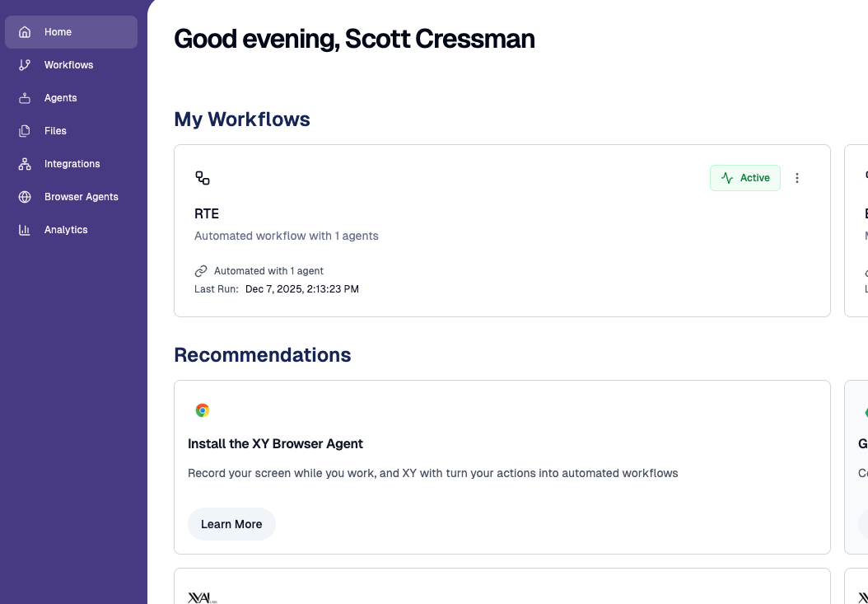The height and width of the screenshot is (604, 868).
Task: Click the pulse icon inside the Active badge
Action: [x=727, y=178]
